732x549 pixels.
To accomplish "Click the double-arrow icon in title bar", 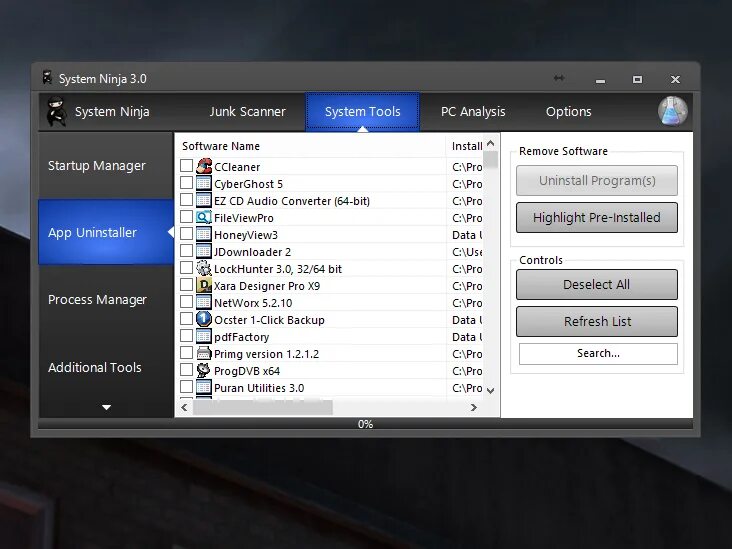I will click(559, 78).
